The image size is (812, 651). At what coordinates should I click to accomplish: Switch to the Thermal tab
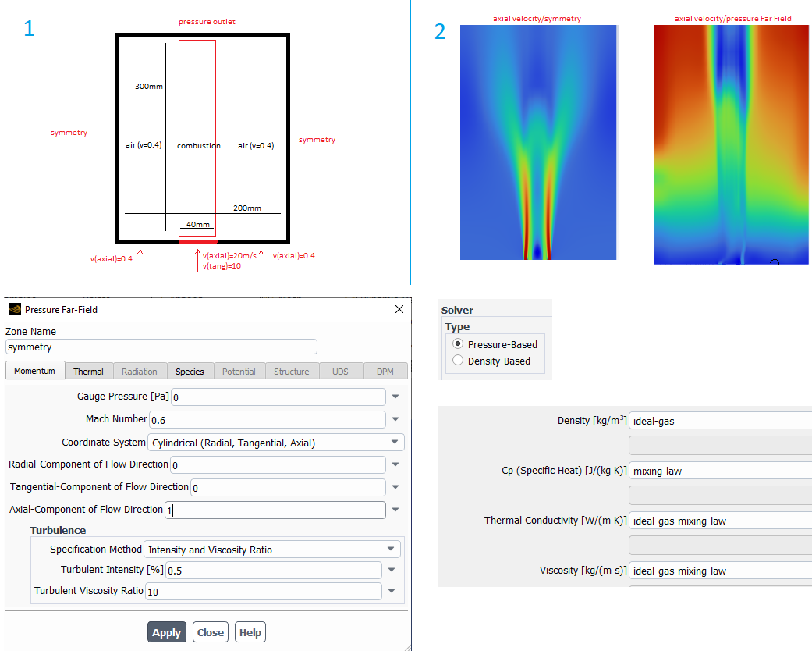click(x=89, y=371)
